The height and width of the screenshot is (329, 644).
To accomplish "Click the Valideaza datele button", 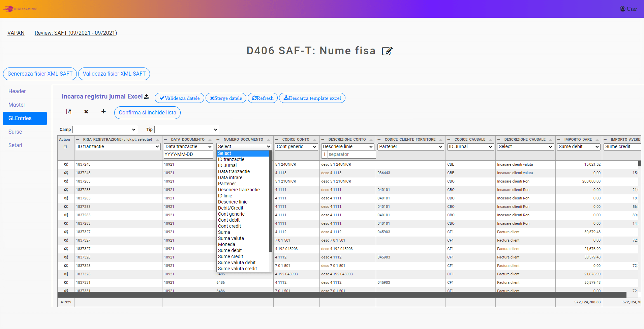I will [179, 98].
